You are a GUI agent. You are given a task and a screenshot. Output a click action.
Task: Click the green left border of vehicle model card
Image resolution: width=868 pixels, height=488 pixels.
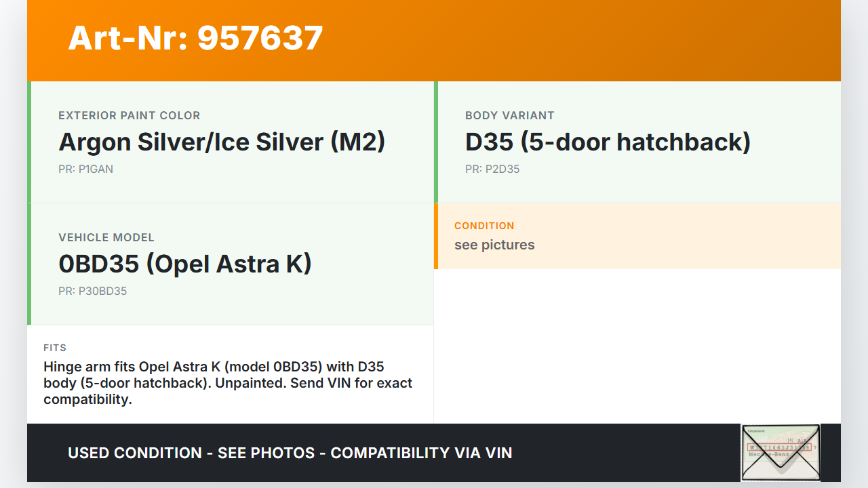tap(29, 264)
